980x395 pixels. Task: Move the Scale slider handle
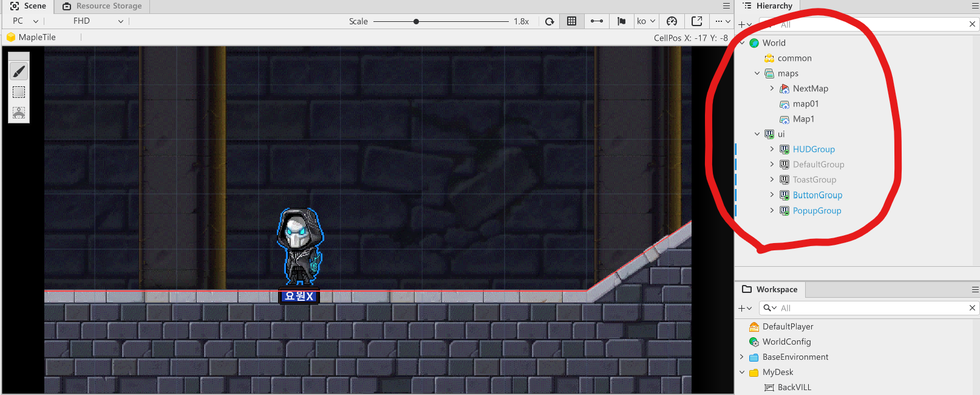[x=416, y=21]
